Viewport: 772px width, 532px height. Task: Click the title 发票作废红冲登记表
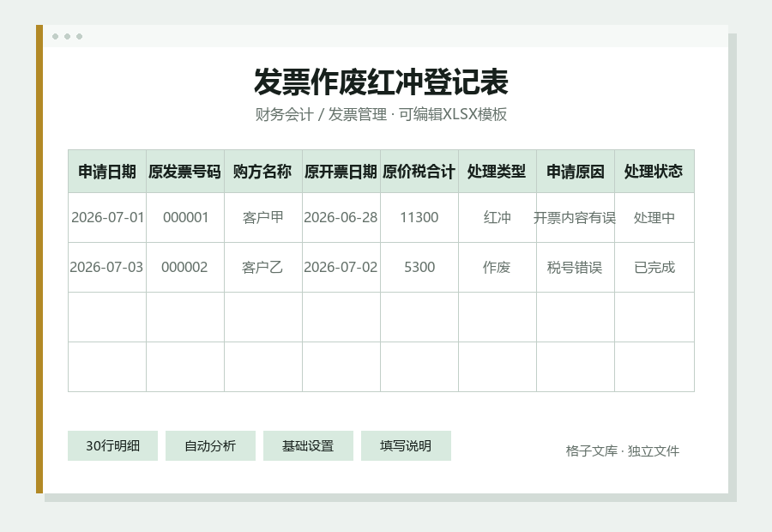381,82
